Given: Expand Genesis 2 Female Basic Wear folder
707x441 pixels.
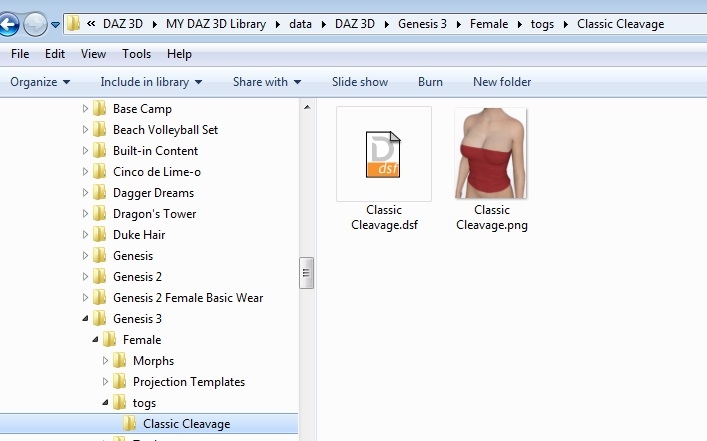Looking at the screenshot, I should 85,298.
